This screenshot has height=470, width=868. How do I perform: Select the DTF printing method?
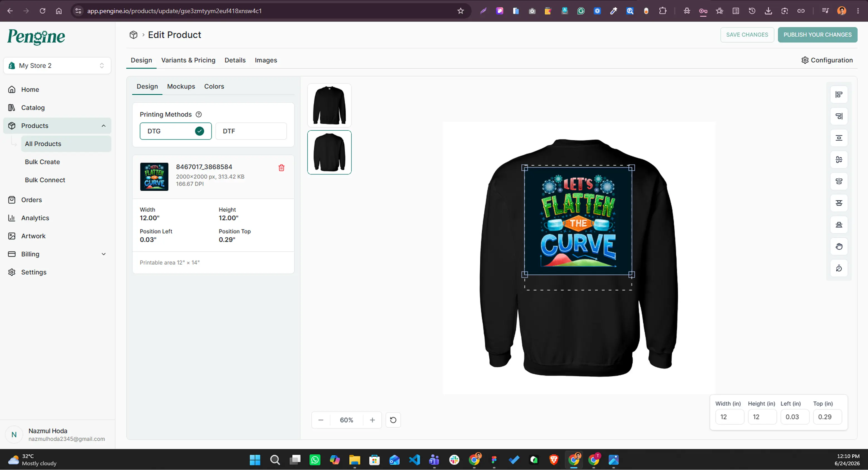click(251, 131)
